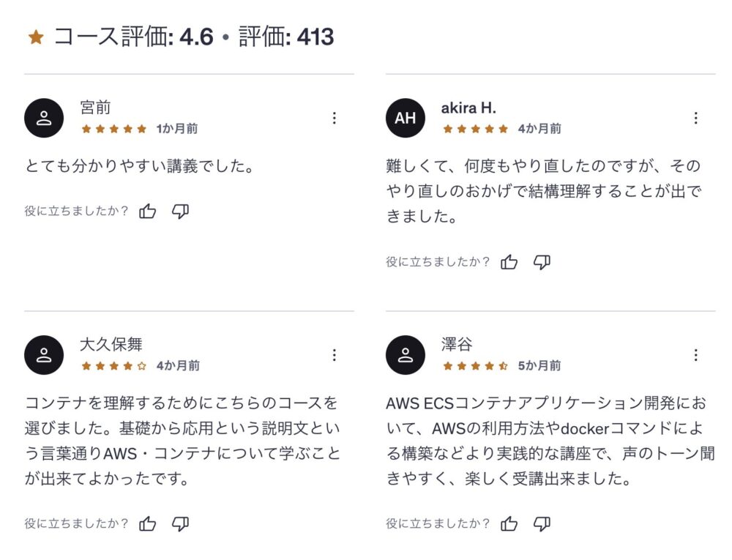Click thumbs down on 宮前's review
The height and width of the screenshot is (560, 732).
pos(180,212)
